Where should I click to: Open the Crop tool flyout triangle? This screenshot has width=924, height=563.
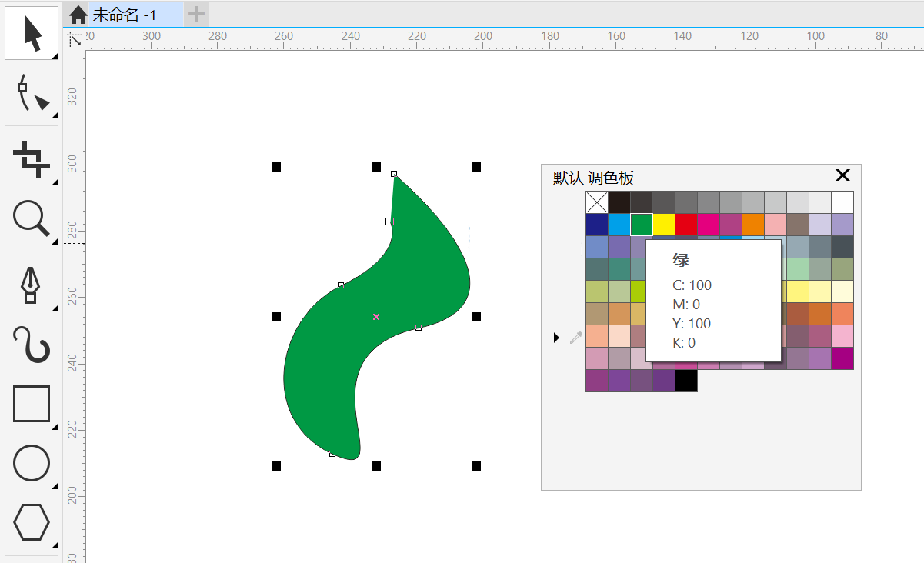[x=55, y=184]
